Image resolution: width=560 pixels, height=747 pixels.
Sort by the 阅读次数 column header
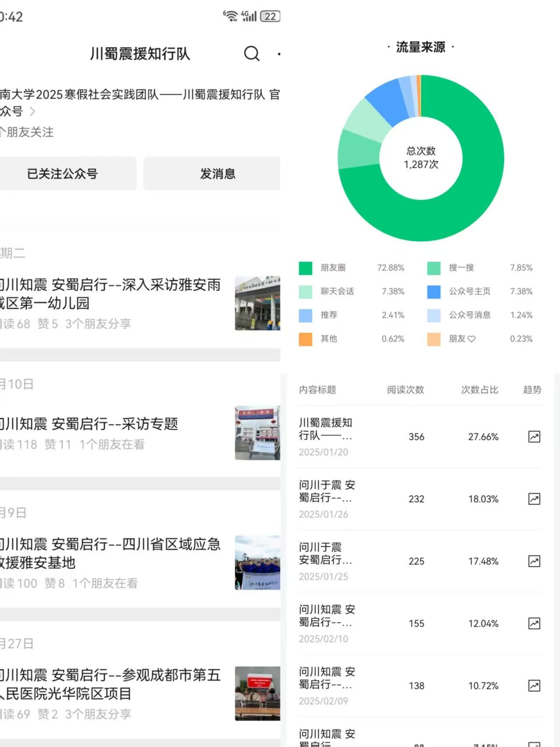(405, 390)
